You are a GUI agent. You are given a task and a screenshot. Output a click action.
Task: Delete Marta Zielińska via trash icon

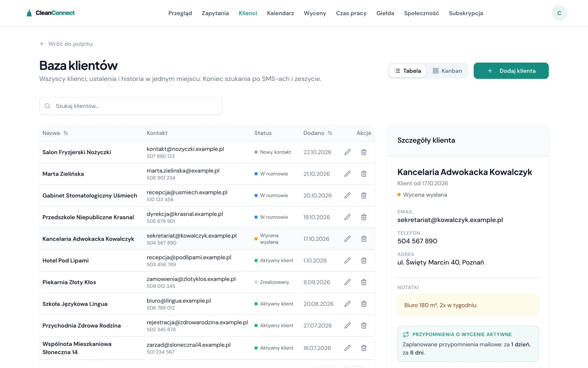[364, 174]
